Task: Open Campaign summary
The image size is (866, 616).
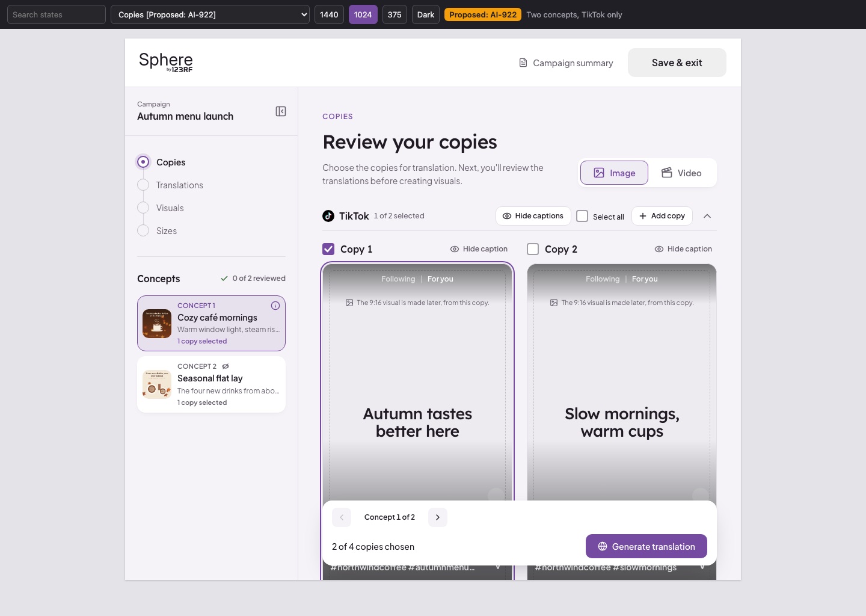Action: tap(566, 63)
